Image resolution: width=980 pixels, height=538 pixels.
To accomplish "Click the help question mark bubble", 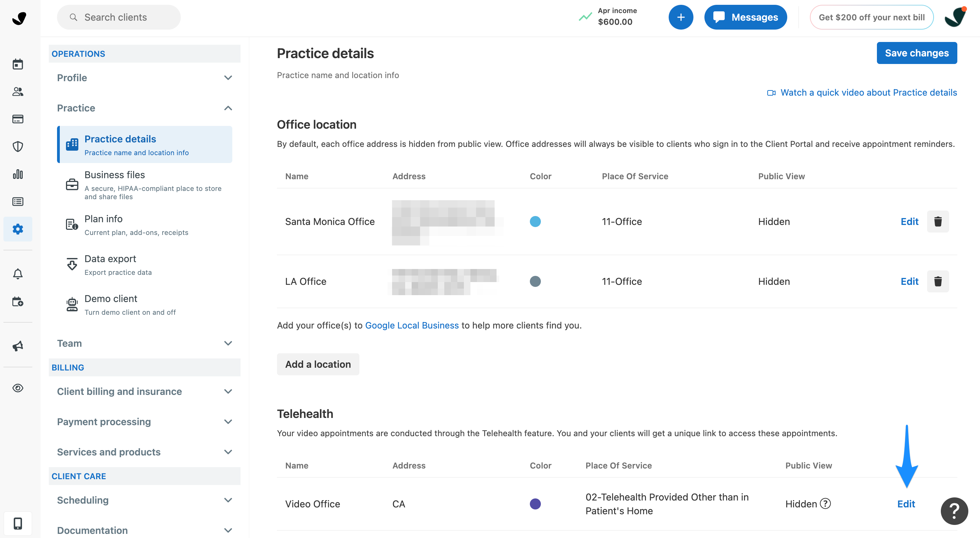I will 954,512.
